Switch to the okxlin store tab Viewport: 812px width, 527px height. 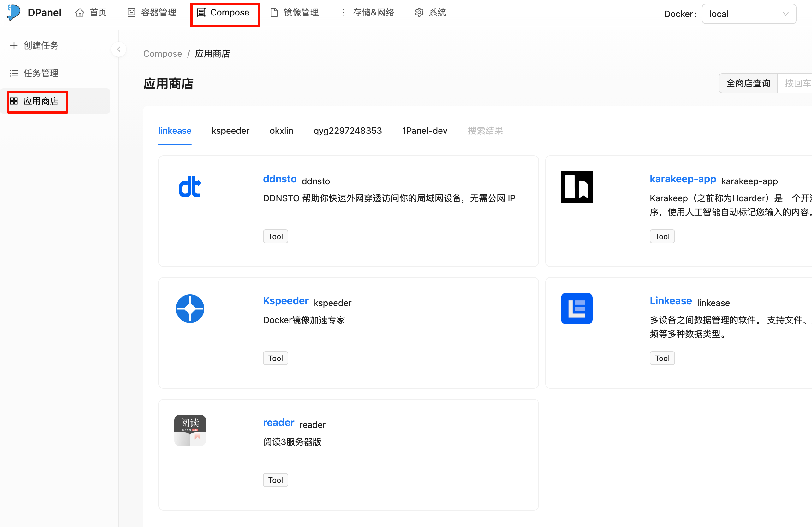pos(282,131)
